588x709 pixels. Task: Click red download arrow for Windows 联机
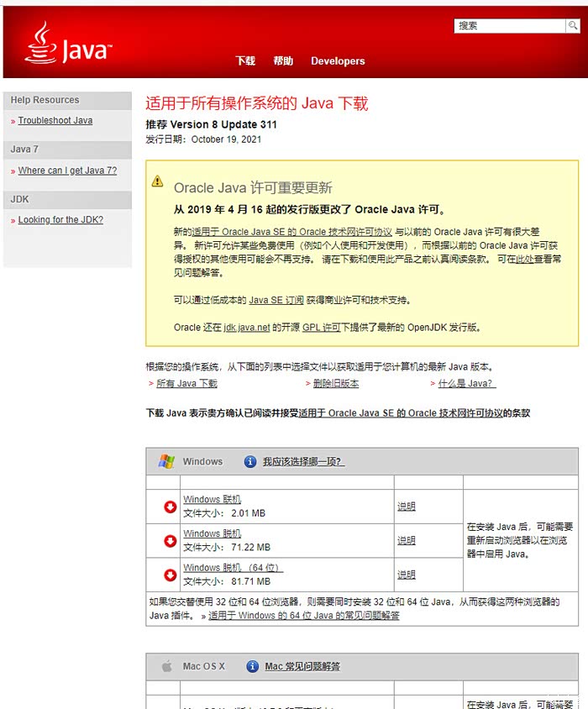(170, 507)
